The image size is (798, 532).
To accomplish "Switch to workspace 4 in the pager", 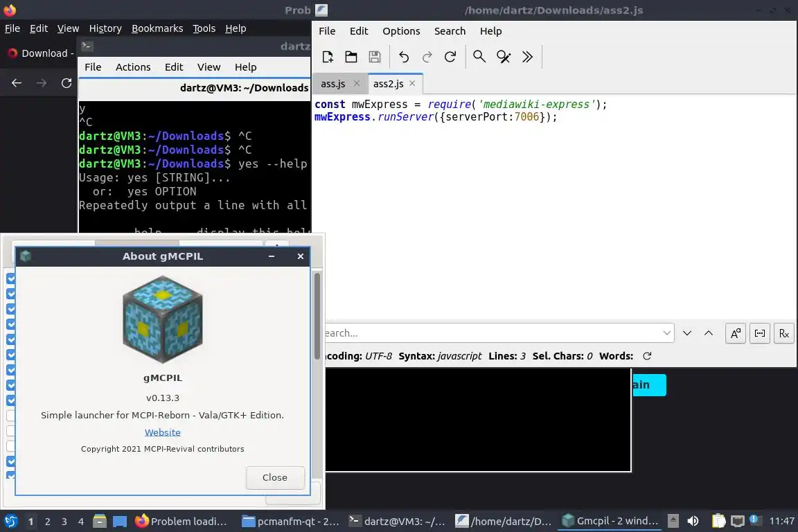I will [x=81, y=522].
